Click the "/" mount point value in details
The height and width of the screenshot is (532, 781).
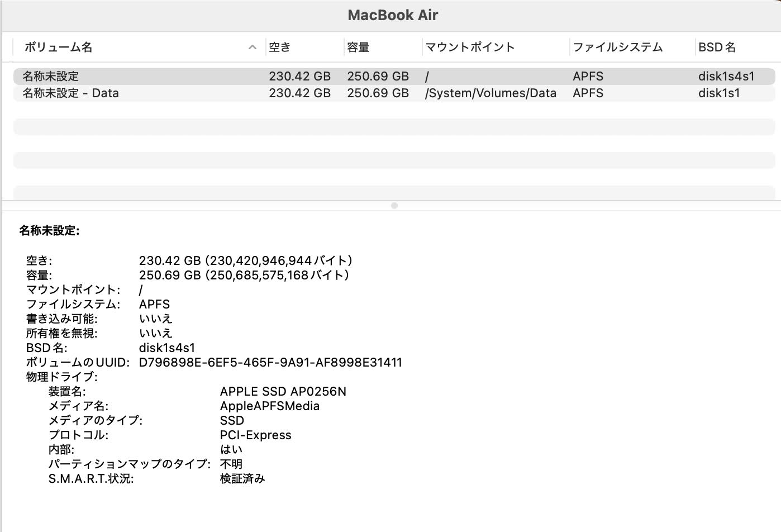click(x=141, y=289)
